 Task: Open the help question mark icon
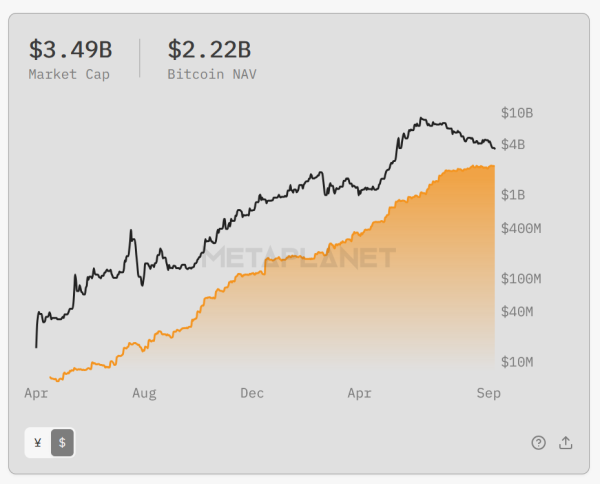tap(538, 443)
